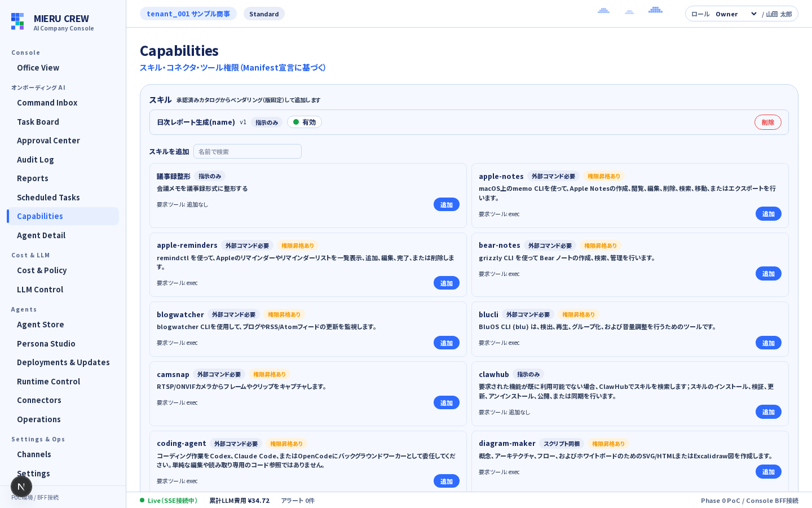Click the Capabilities page heading
This screenshot has width=812, height=508.
tap(179, 51)
